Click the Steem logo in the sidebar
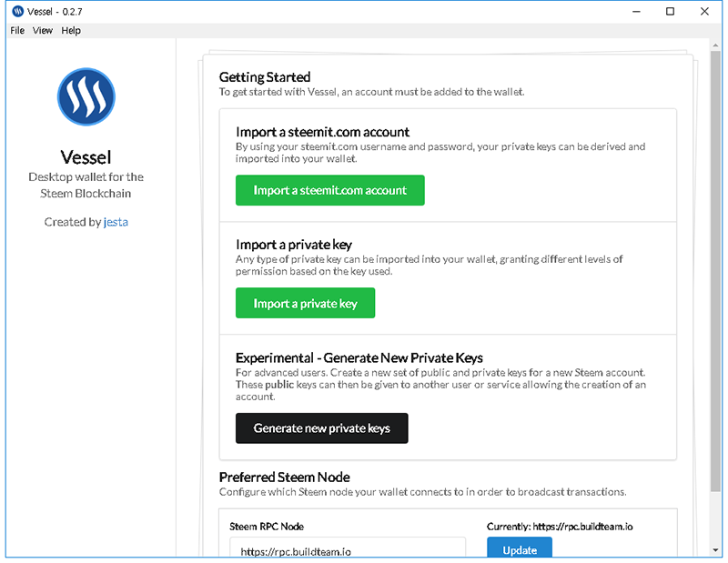The image size is (728, 563). pyautogui.click(x=86, y=96)
